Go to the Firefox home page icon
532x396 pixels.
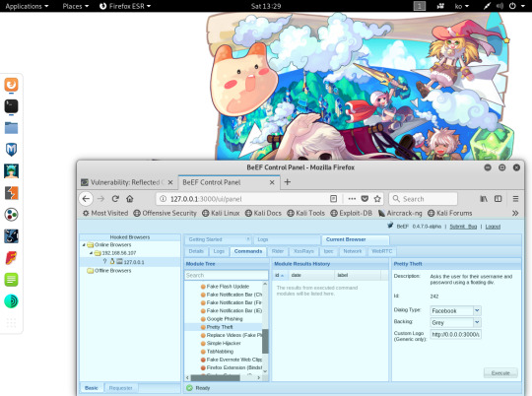[130, 199]
